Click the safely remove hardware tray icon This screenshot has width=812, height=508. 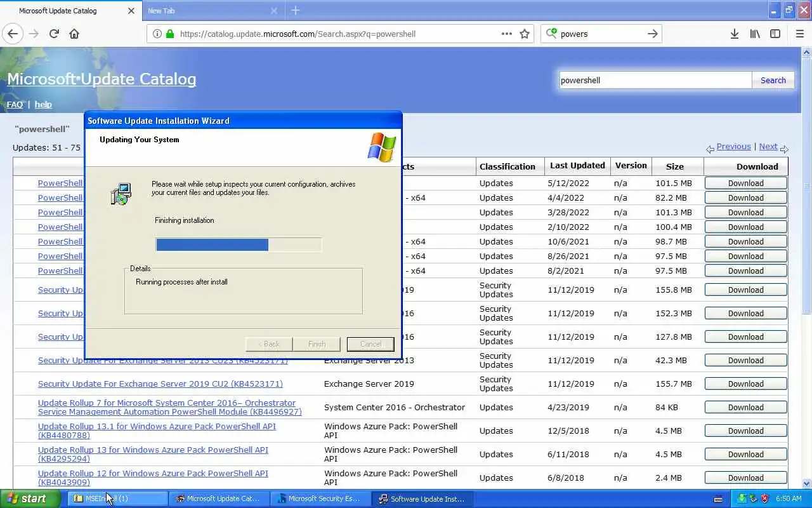point(753,498)
